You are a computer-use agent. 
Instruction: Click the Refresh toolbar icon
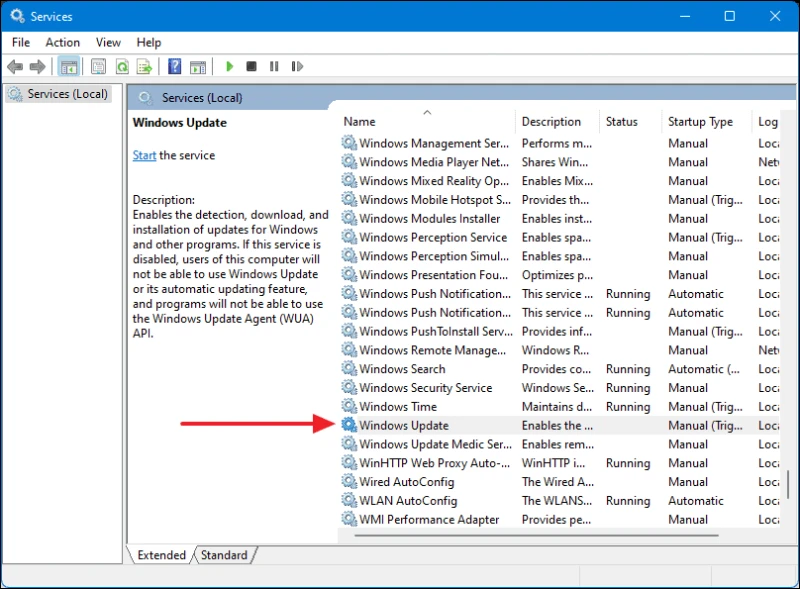(122, 66)
